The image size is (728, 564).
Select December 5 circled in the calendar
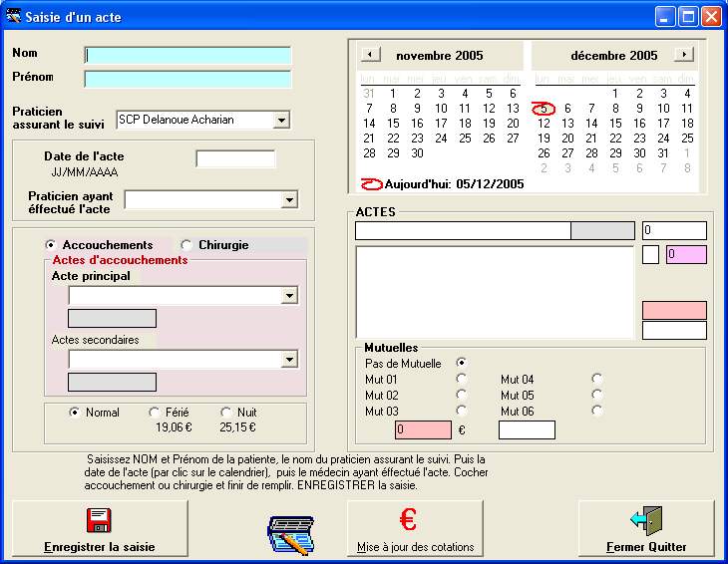point(544,109)
